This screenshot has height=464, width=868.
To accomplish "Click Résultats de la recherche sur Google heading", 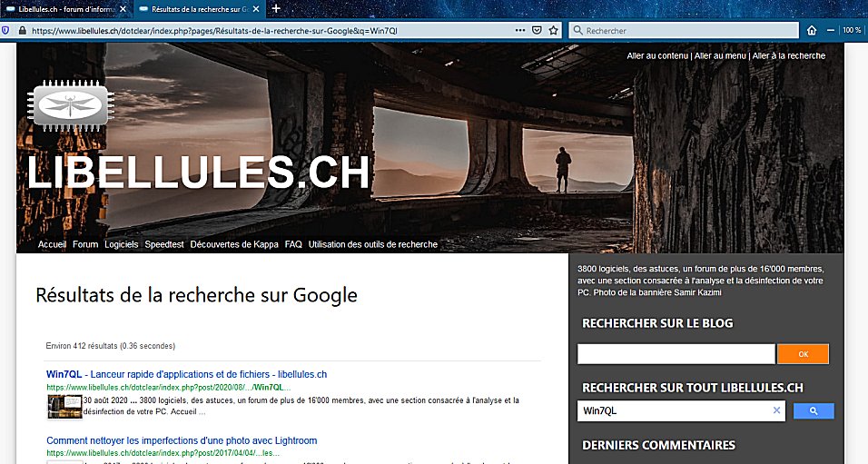I will pos(196,295).
